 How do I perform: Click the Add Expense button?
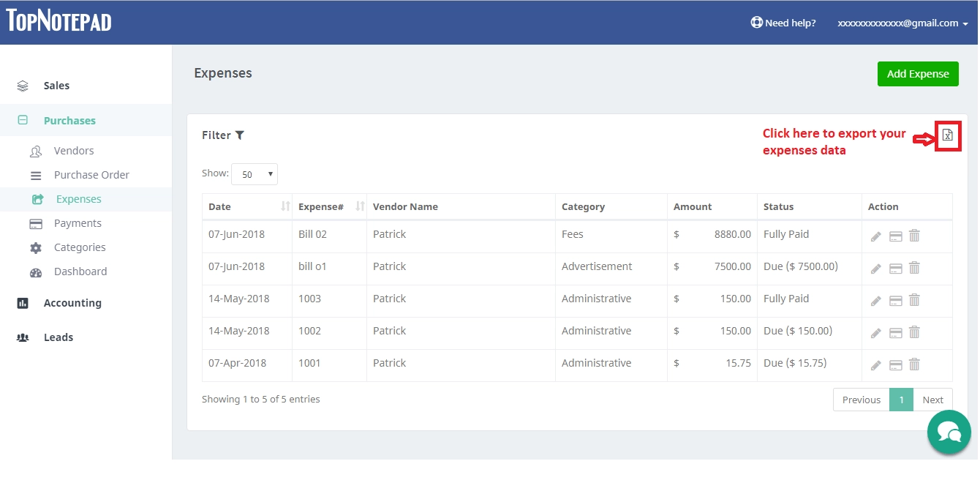pyautogui.click(x=918, y=74)
